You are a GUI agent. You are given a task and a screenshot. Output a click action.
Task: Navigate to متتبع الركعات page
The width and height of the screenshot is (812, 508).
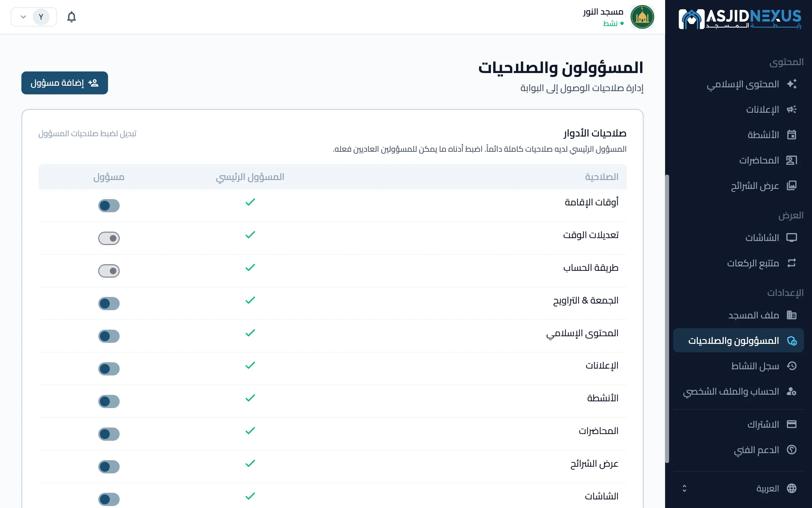tap(738, 263)
